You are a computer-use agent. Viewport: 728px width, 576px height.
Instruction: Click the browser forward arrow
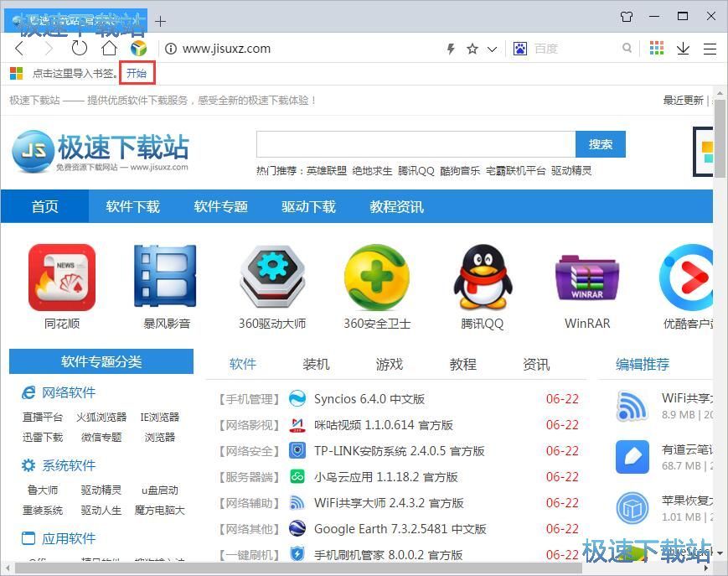[x=49, y=49]
